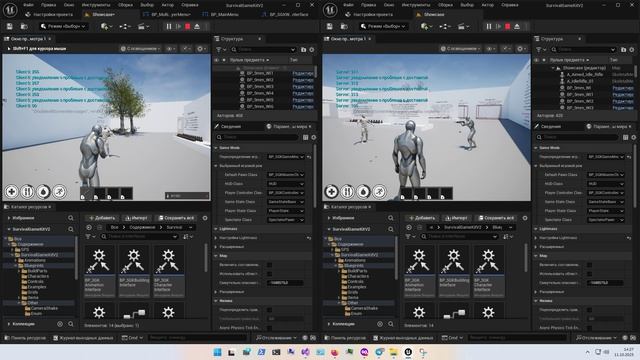The image size is (640, 360).
Task: Open details property matrix grid icon in Server window
Action: (x=625, y=138)
